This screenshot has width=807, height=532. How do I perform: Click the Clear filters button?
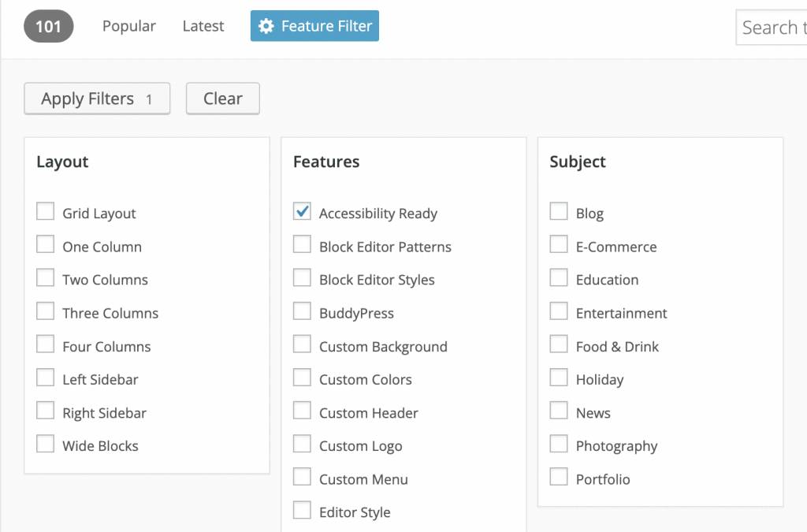coord(222,99)
